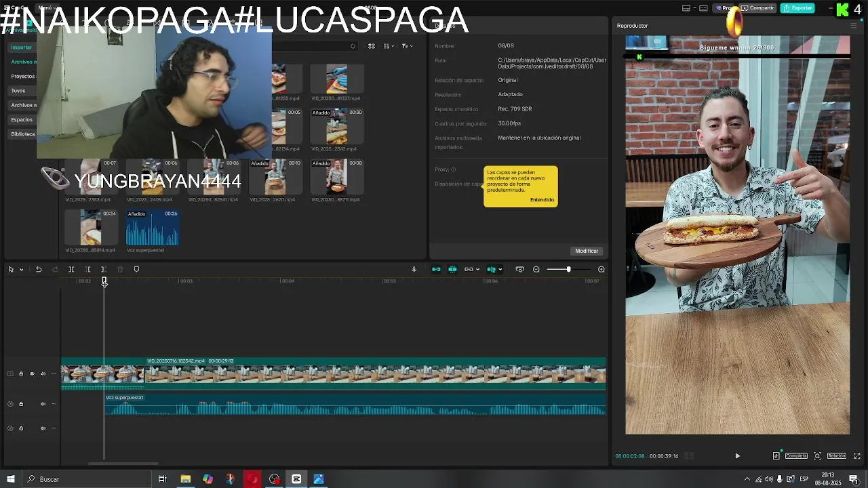Toggle main track magnet
The image size is (868, 488).
(x=436, y=269)
